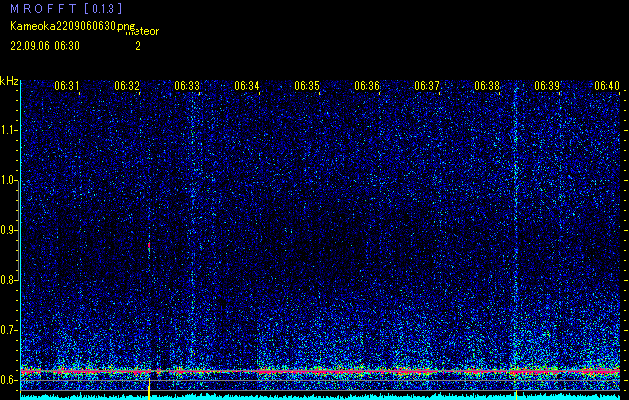629x400 pixels.
Task: Click the 22.09.06 06:30 date stamp
Action: tap(45, 46)
